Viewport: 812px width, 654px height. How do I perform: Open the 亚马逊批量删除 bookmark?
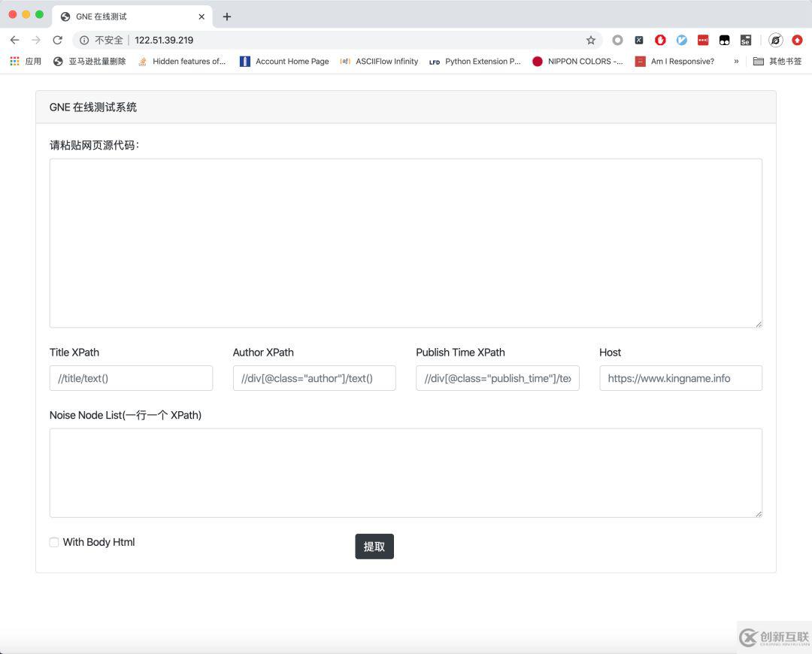(89, 61)
